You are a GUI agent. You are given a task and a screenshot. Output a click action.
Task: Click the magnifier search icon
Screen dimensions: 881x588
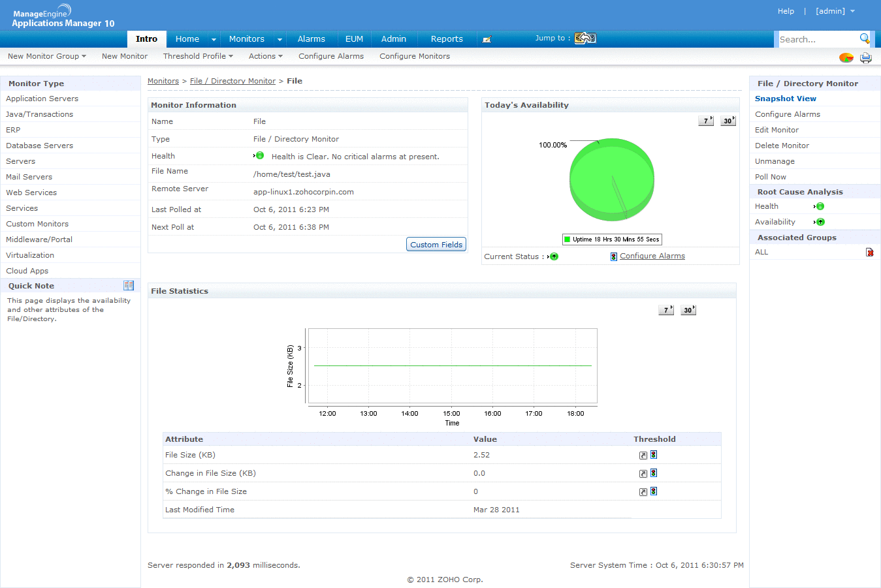(865, 39)
